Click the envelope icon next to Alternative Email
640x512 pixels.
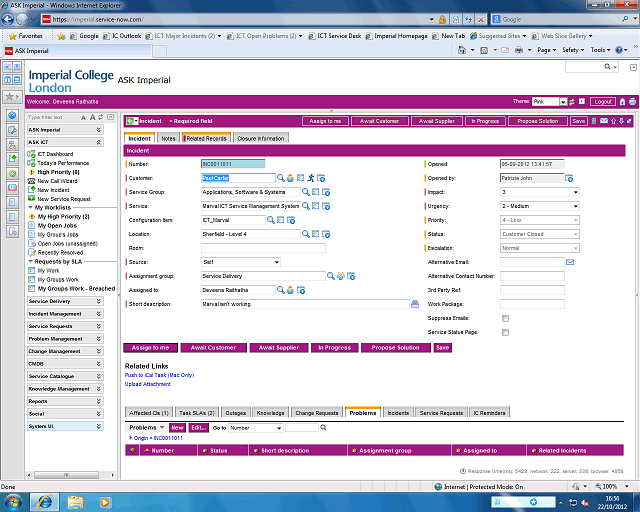569,261
